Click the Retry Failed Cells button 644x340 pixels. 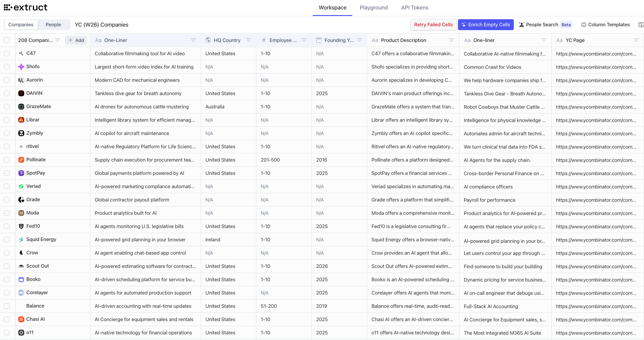433,25
